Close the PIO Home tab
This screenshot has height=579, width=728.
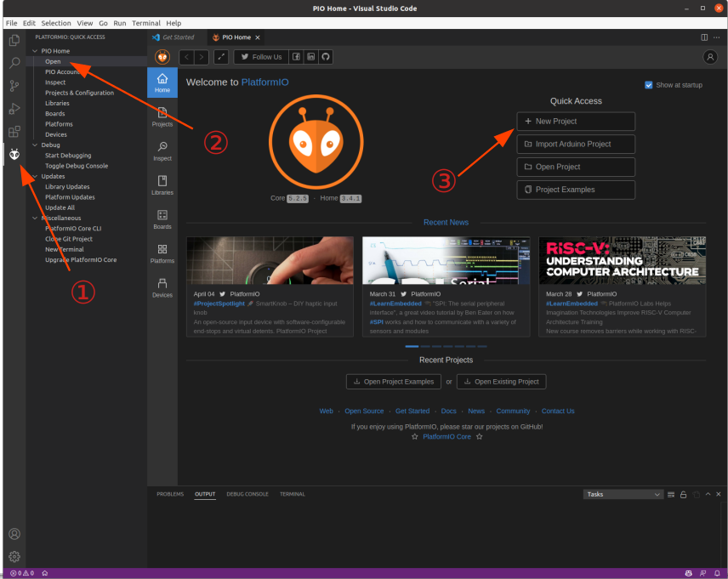[x=258, y=37]
